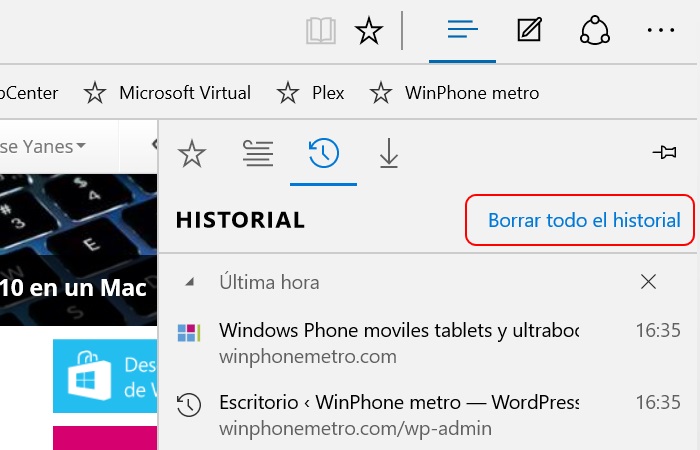Open More actions ellipsis menu
This screenshot has width=700, height=450.
pos(661,30)
